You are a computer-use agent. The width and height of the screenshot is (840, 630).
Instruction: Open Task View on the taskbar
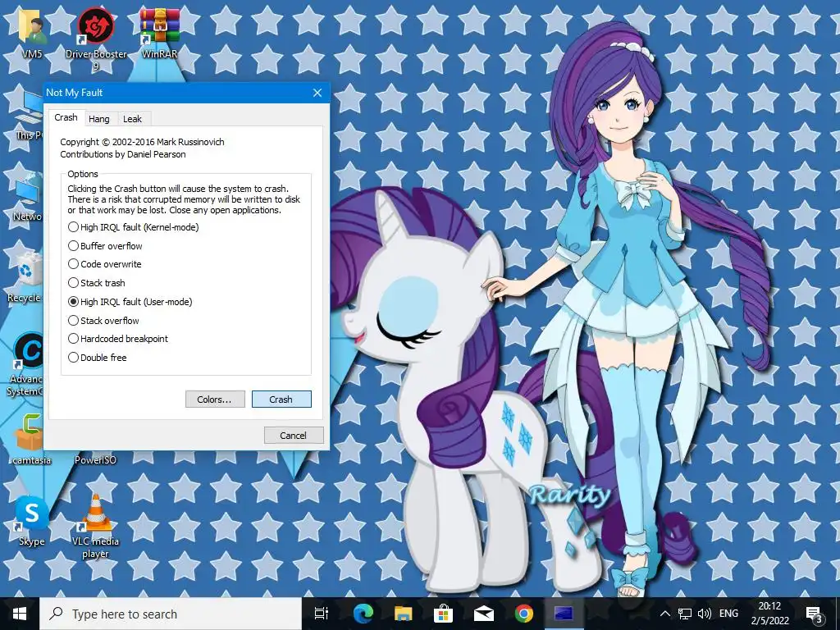(x=322, y=614)
